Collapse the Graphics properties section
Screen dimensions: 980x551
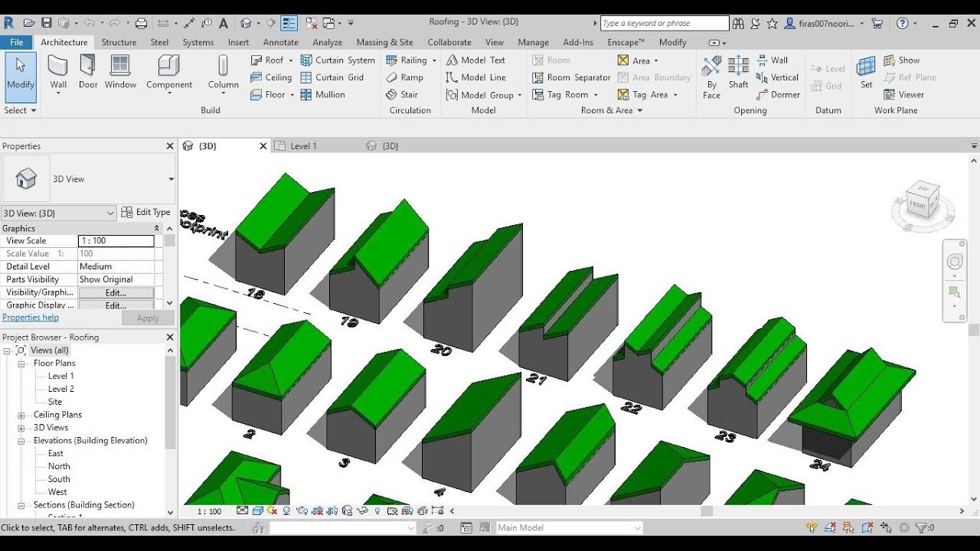[157, 228]
